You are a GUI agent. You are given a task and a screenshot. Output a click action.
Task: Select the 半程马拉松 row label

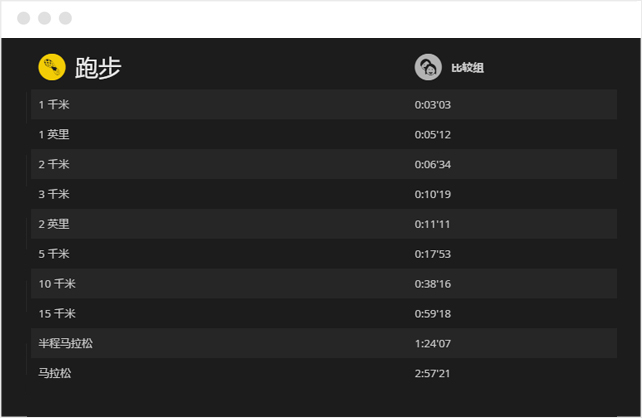(x=66, y=343)
